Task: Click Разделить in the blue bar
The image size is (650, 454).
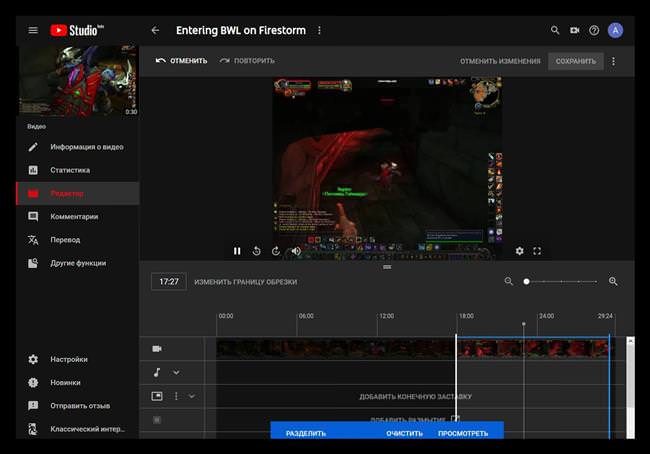Action: click(x=306, y=433)
